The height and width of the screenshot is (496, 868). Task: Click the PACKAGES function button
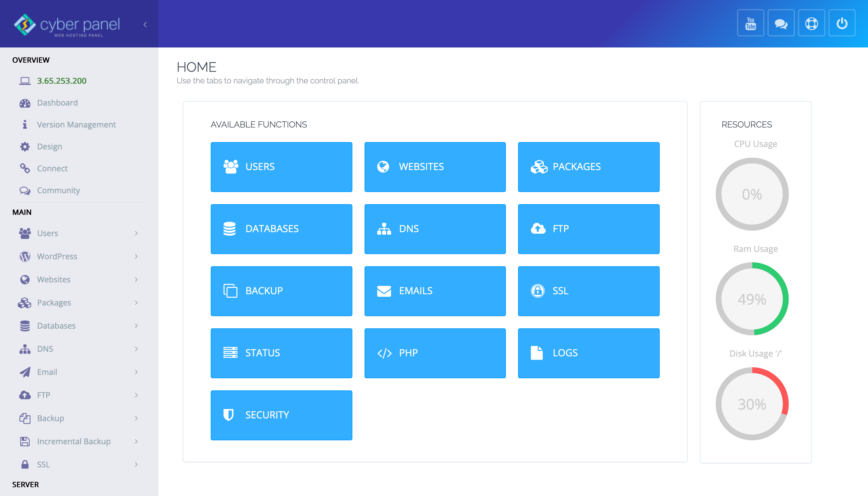click(589, 167)
